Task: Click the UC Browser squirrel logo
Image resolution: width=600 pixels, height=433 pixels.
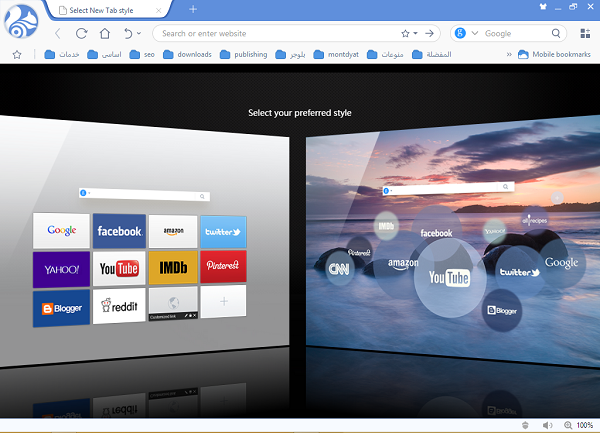Action: tap(21, 22)
